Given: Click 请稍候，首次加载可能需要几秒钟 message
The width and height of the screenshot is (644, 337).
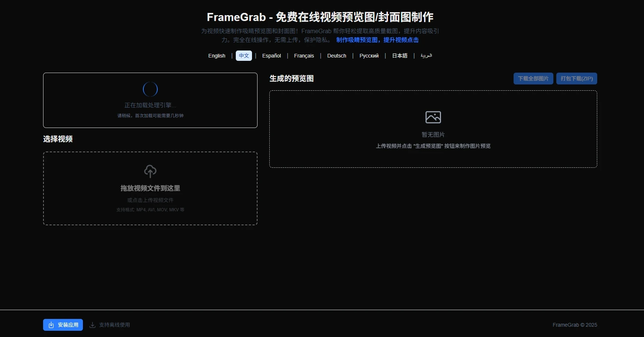Looking at the screenshot, I should click(150, 116).
